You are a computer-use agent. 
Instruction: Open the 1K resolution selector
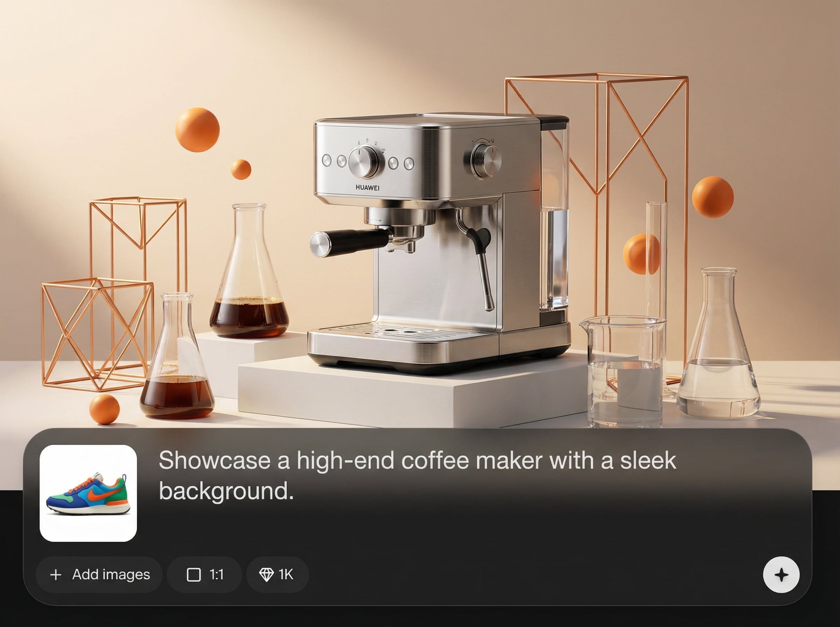point(278,575)
